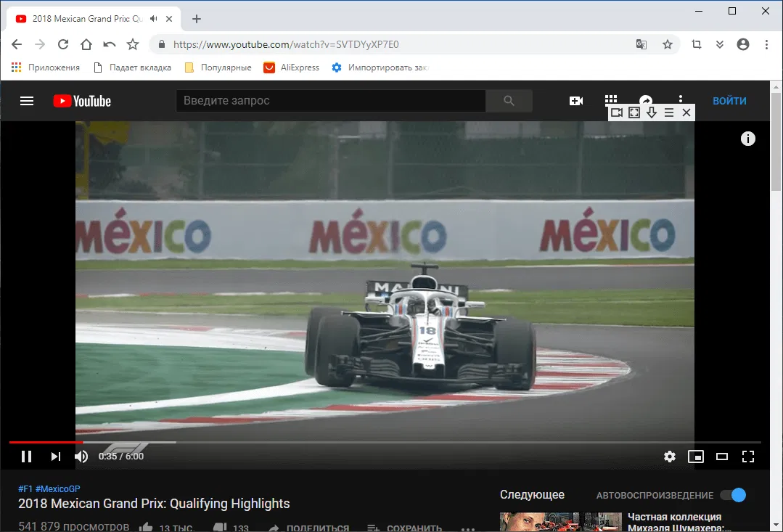The image size is (783, 532).
Task: Open the Популярные bookmarks folder
Action: click(218, 67)
